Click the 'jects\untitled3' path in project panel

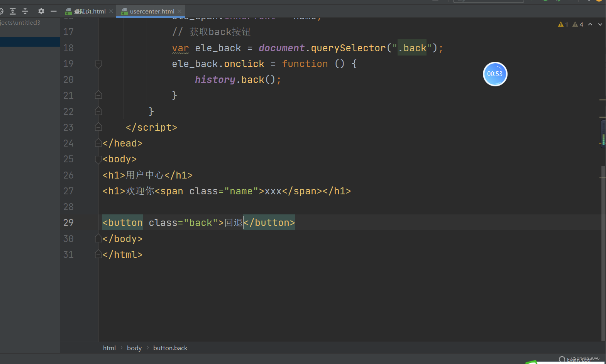tap(20, 22)
